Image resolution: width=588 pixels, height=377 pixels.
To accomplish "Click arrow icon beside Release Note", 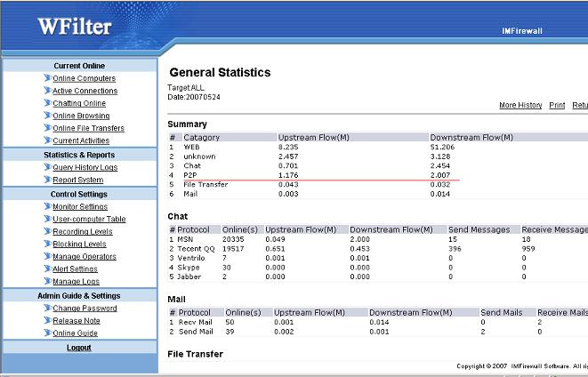I will point(48,320).
